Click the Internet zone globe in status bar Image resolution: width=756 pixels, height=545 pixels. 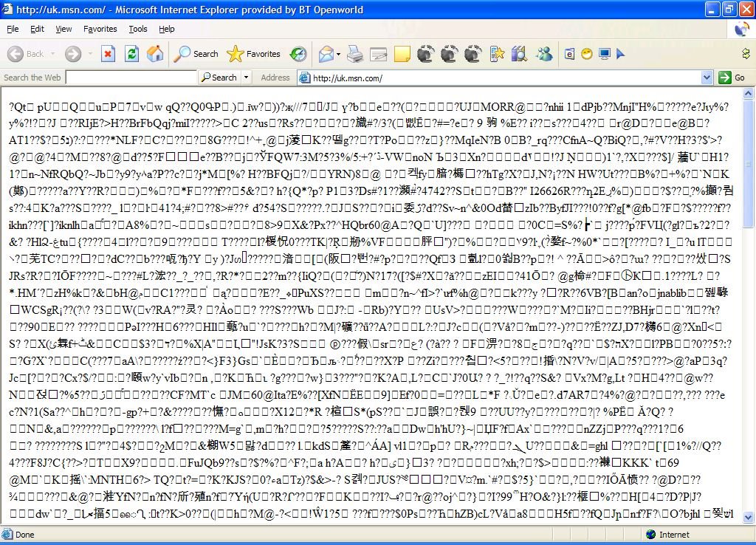click(651, 535)
